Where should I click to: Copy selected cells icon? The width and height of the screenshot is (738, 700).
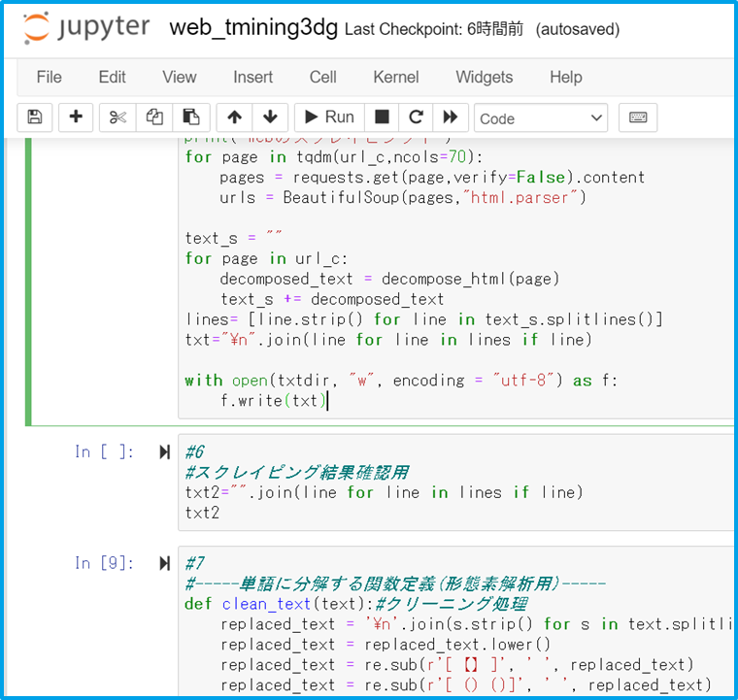click(x=154, y=117)
